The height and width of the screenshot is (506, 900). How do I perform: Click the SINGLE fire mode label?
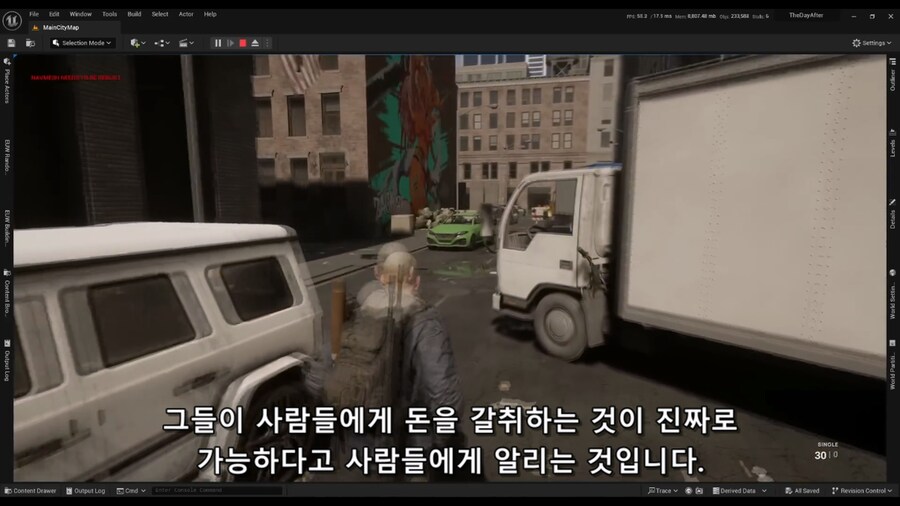828,445
